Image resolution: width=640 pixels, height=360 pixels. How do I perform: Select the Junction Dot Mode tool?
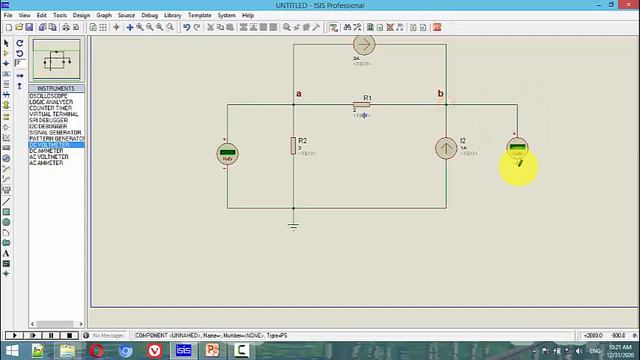pos(6,63)
